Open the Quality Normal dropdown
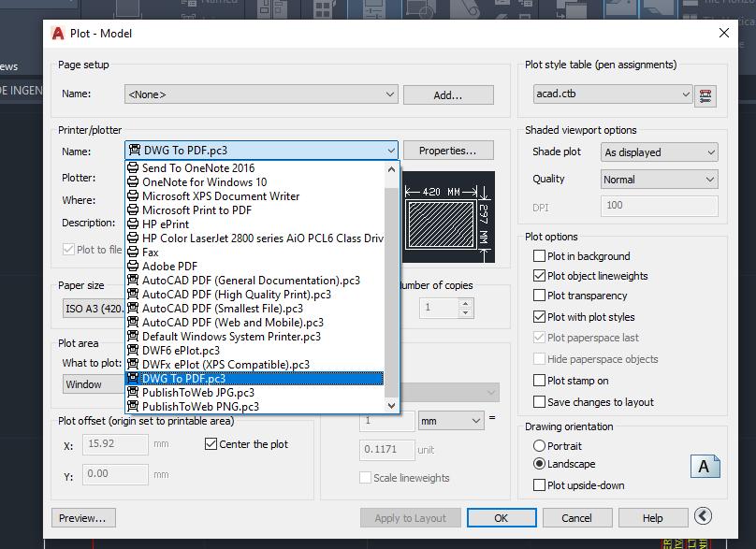 pos(659,180)
